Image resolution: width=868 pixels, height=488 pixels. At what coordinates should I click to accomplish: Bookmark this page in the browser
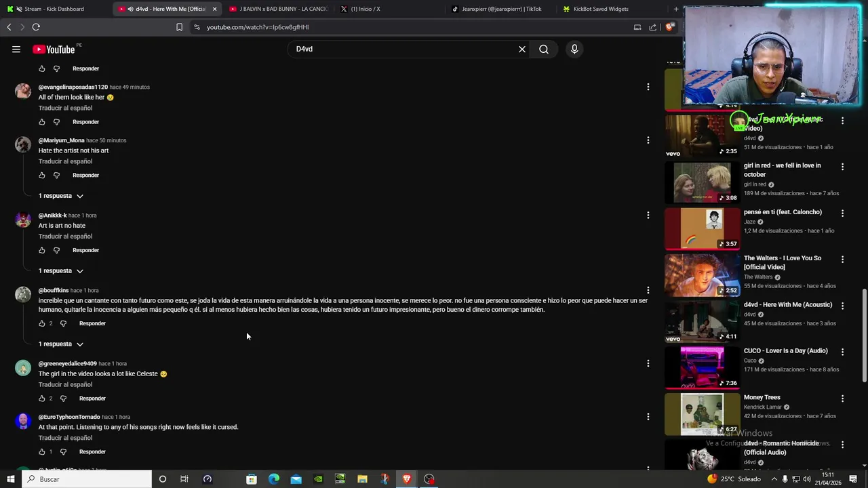[179, 27]
